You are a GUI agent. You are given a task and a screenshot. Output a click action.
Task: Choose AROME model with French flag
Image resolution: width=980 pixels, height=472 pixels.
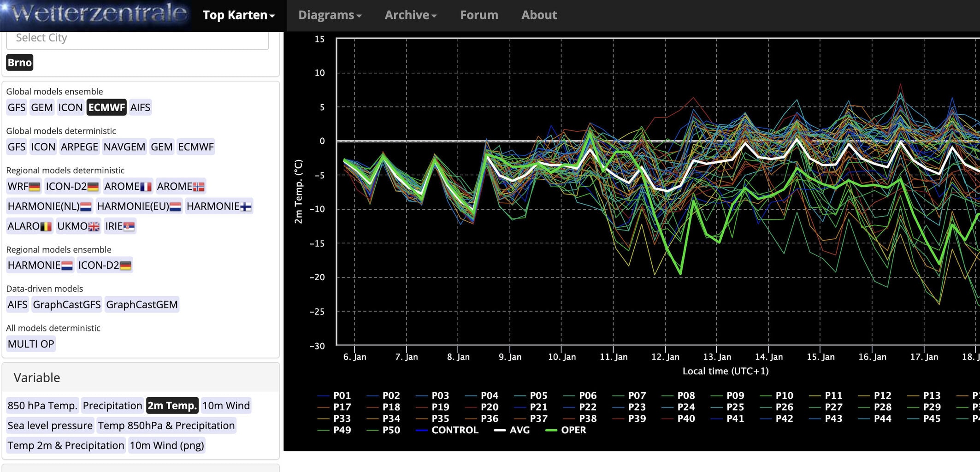(128, 186)
